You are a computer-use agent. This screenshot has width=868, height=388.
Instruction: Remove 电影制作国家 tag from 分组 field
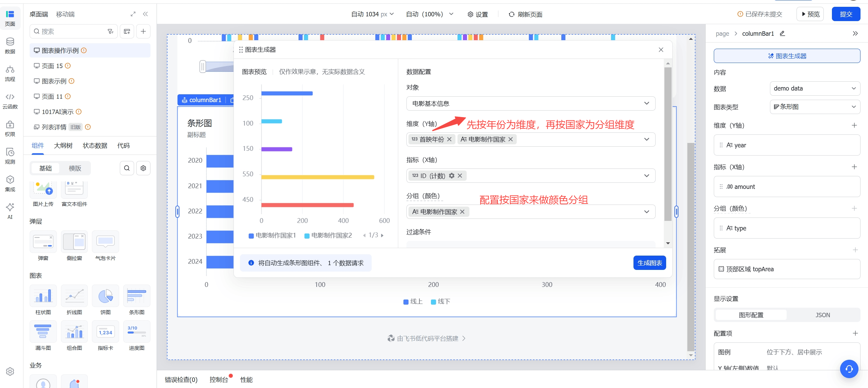462,212
